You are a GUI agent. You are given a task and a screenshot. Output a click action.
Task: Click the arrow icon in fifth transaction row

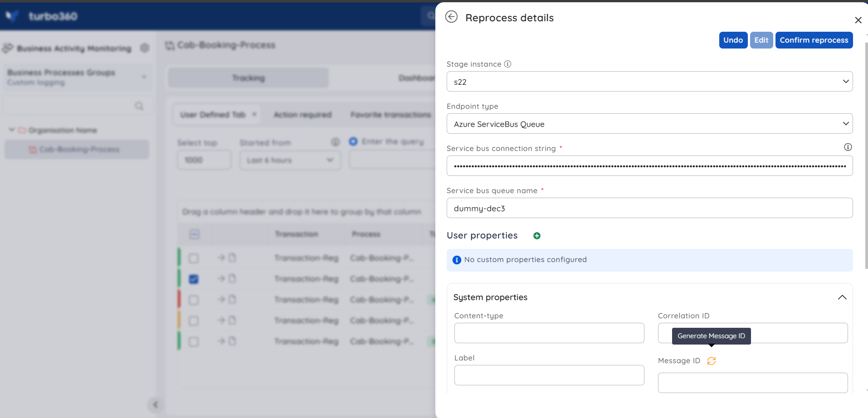(x=221, y=341)
